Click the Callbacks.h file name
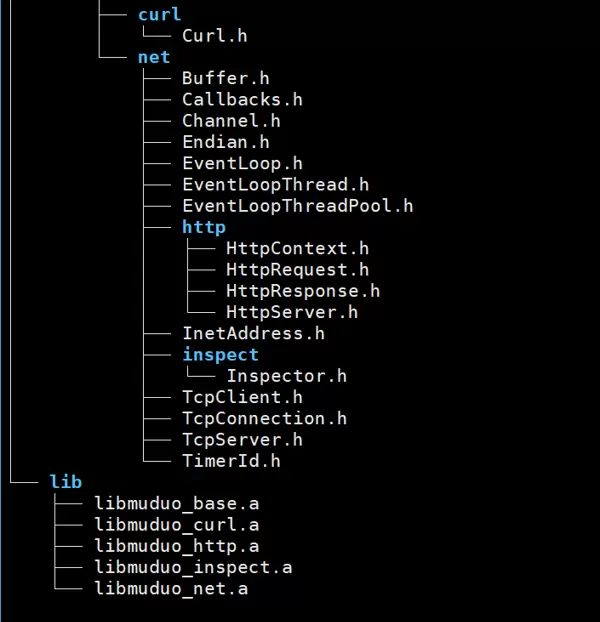600x622 pixels. pos(242,99)
